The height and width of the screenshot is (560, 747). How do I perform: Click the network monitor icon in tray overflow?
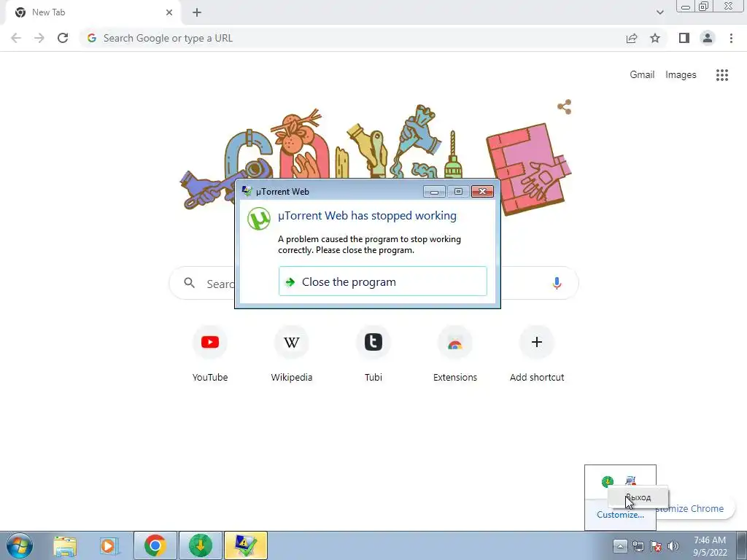(x=630, y=480)
